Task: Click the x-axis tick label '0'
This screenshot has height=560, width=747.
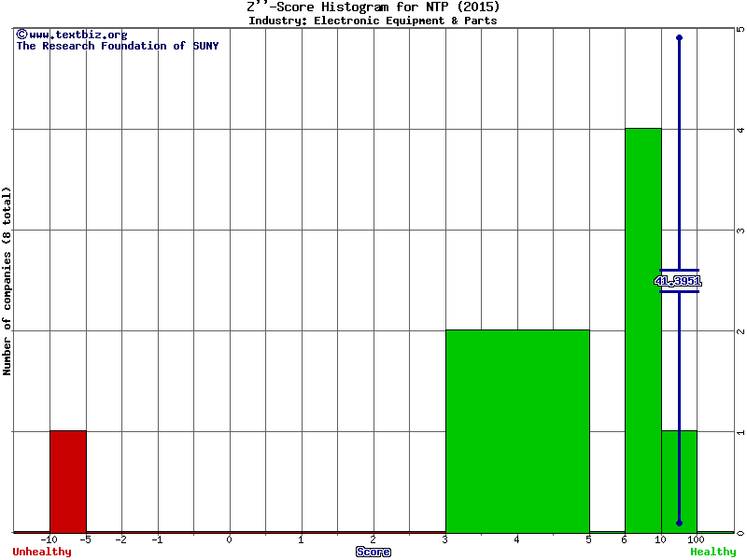Action: (229, 539)
